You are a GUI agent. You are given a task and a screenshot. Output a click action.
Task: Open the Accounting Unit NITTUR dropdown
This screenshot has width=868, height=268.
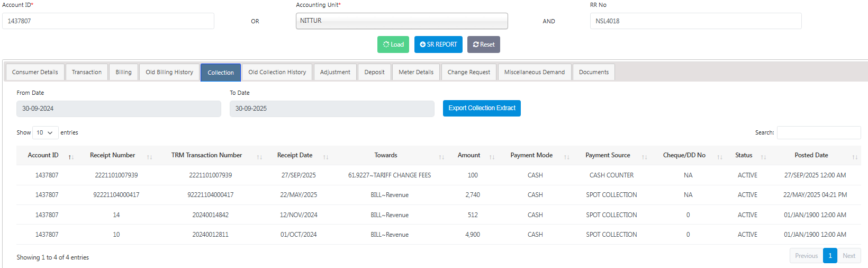[x=401, y=21]
